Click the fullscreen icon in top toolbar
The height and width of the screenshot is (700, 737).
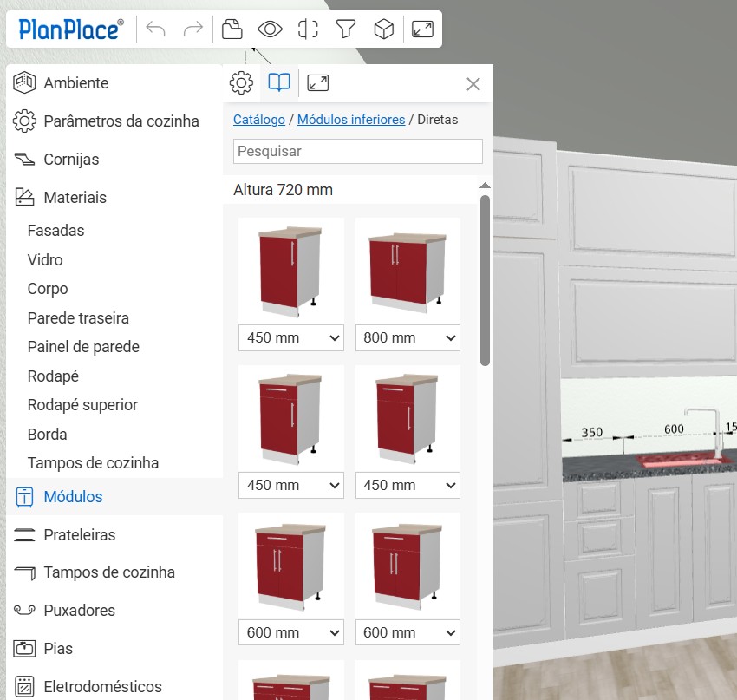click(x=422, y=29)
